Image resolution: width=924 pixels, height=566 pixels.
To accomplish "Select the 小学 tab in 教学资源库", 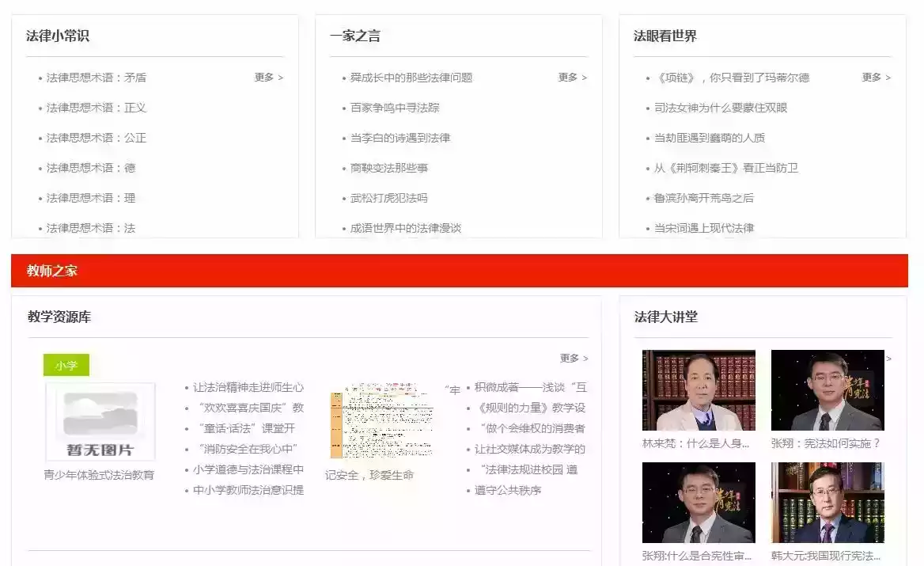I will coord(66,365).
